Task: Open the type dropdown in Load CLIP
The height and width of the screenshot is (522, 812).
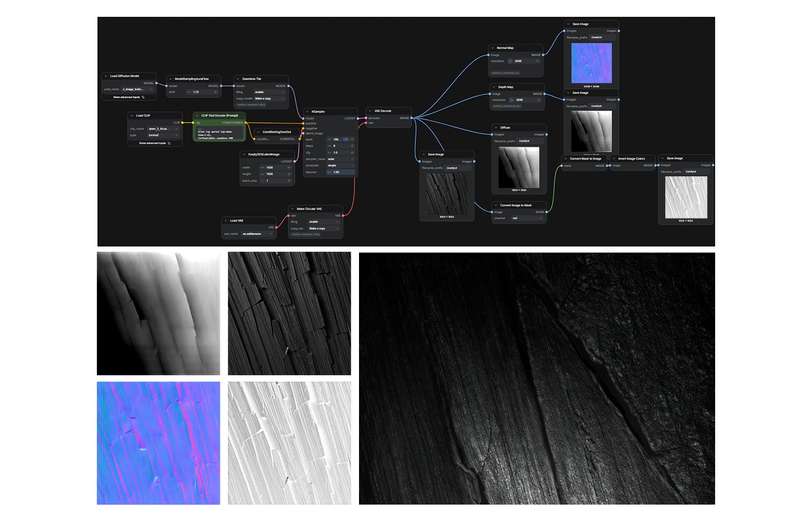Action: [164, 135]
